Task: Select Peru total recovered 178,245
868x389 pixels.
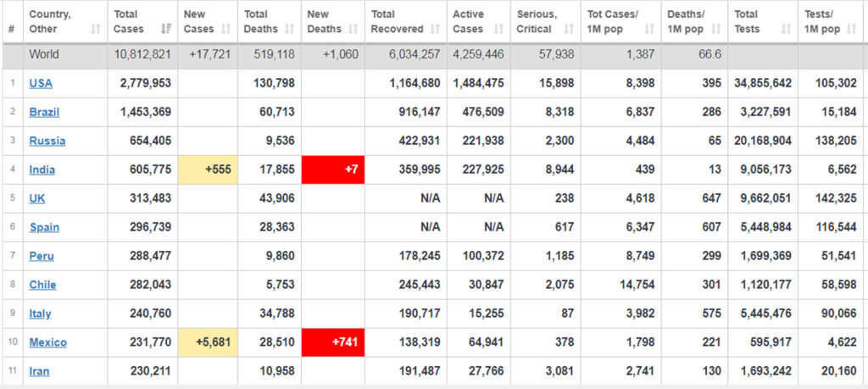Action: click(x=420, y=256)
